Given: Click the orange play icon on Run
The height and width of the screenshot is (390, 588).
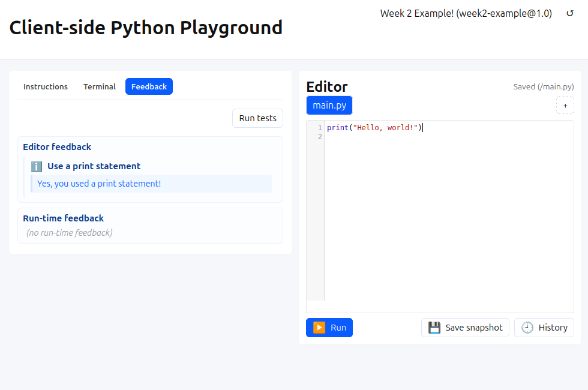Looking at the screenshot, I should [319, 328].
